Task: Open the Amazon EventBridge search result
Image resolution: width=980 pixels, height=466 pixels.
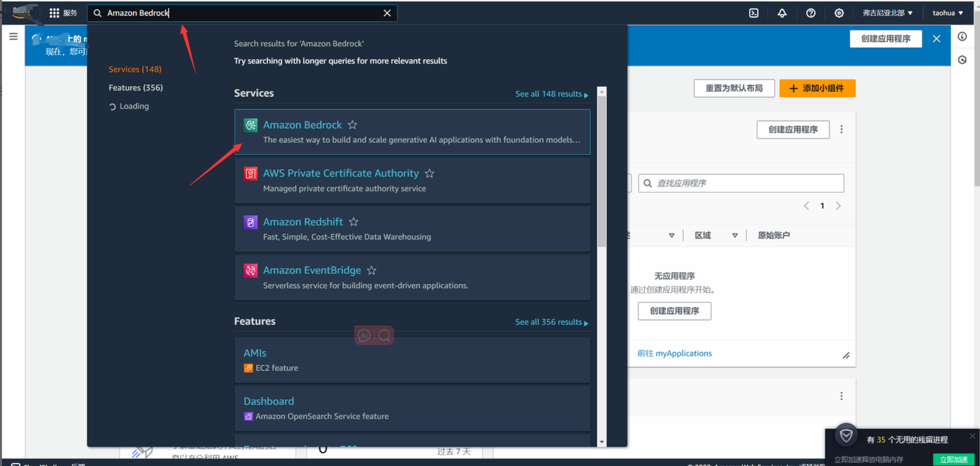Action: tap(412, 277)
